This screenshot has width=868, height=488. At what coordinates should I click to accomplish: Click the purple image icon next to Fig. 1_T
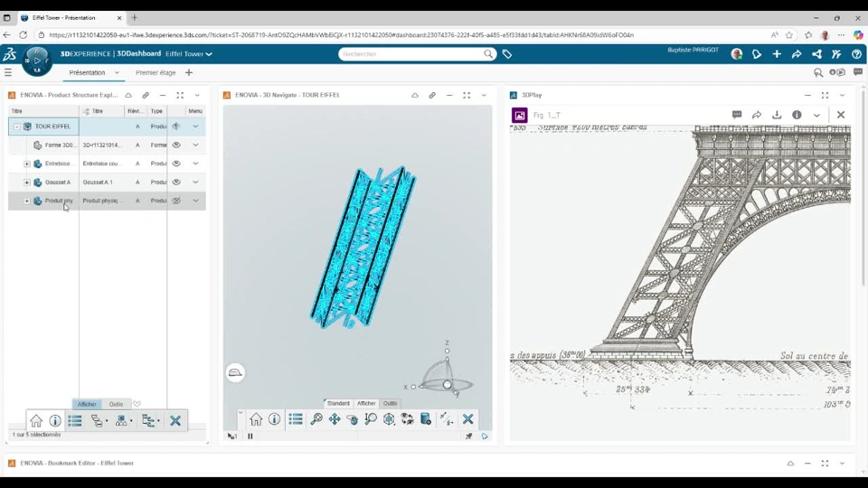[519, 115]
